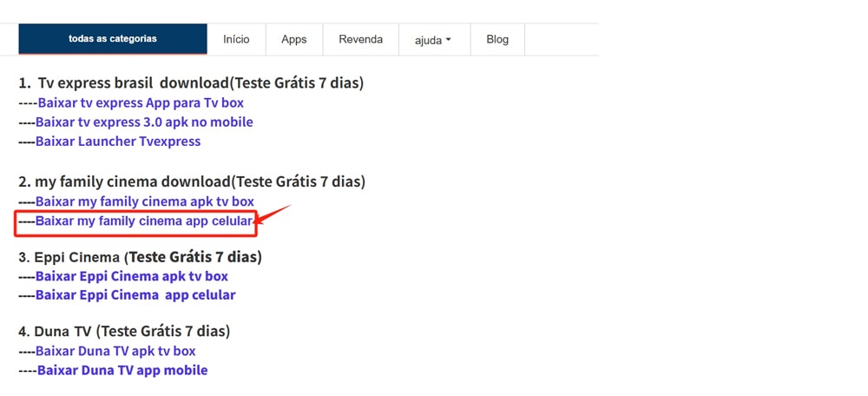Open 'Baixar Eppi Cinema apk tv box'
The image size is (868, 396).
(x=131, y=276)
